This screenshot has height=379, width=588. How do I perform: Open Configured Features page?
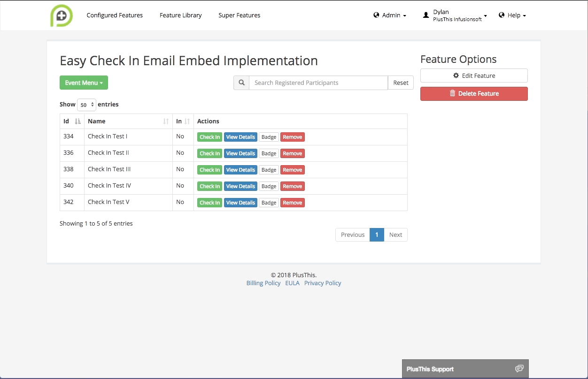pos(115,15)
